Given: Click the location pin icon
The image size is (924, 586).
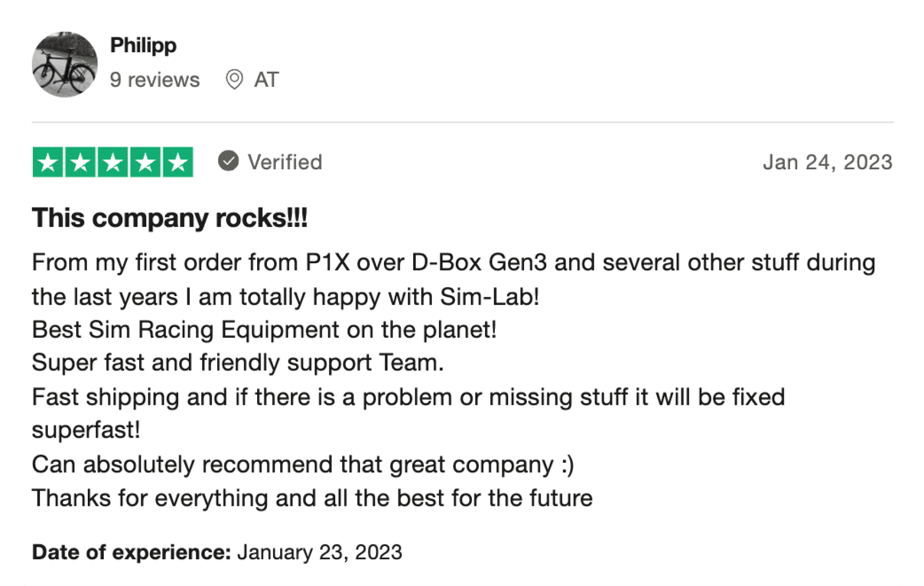Looking at the screenshot, I should [x=235, y=80].
